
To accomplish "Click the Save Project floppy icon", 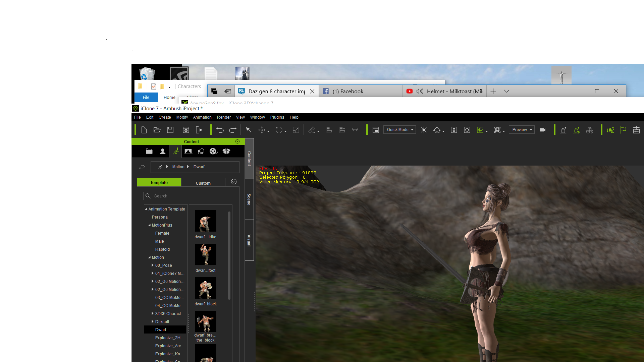I will tap(170, 130).
